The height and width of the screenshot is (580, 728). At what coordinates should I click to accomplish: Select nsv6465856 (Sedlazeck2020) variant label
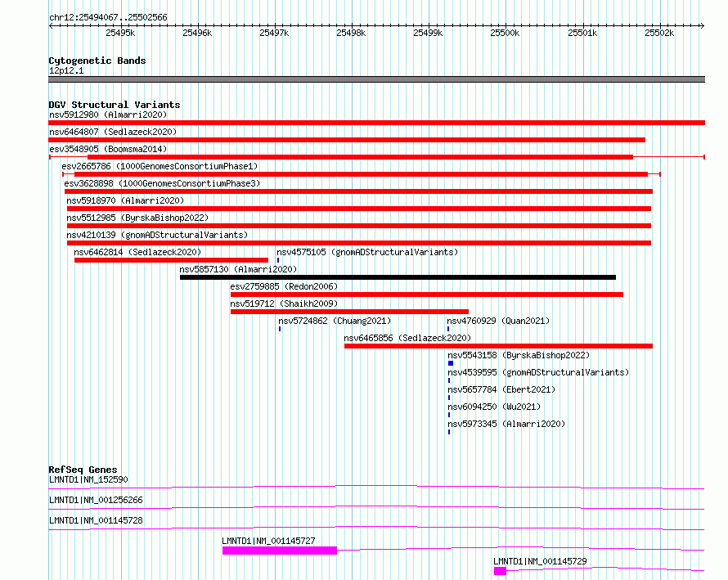pos(407,338)
